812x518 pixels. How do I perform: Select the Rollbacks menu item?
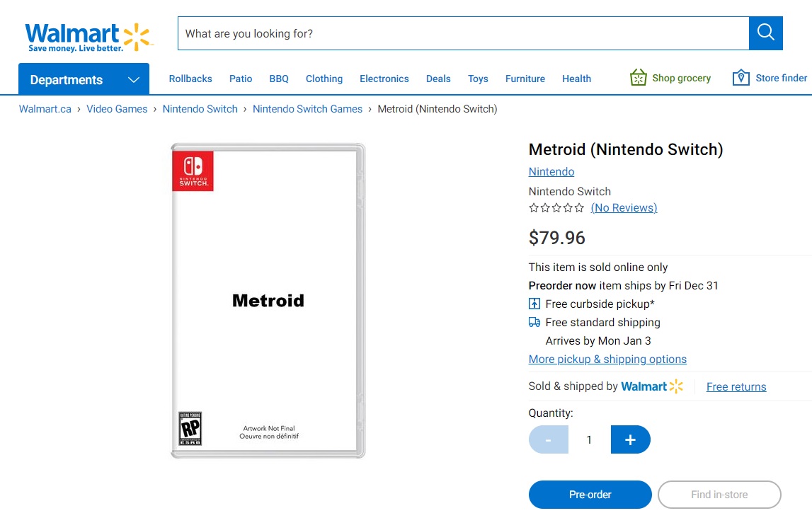pyautogui.click(x=190, y=79)
